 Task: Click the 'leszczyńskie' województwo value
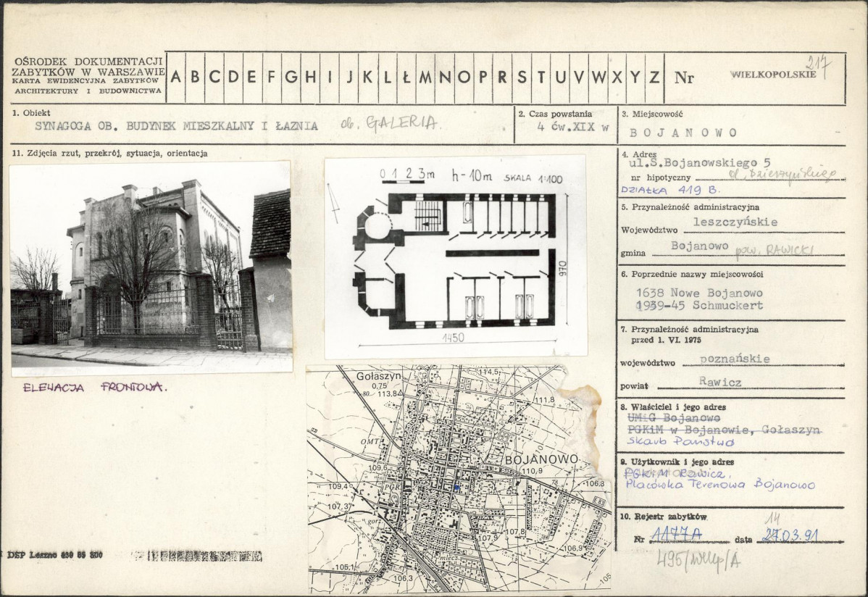[x=735, y=222]
